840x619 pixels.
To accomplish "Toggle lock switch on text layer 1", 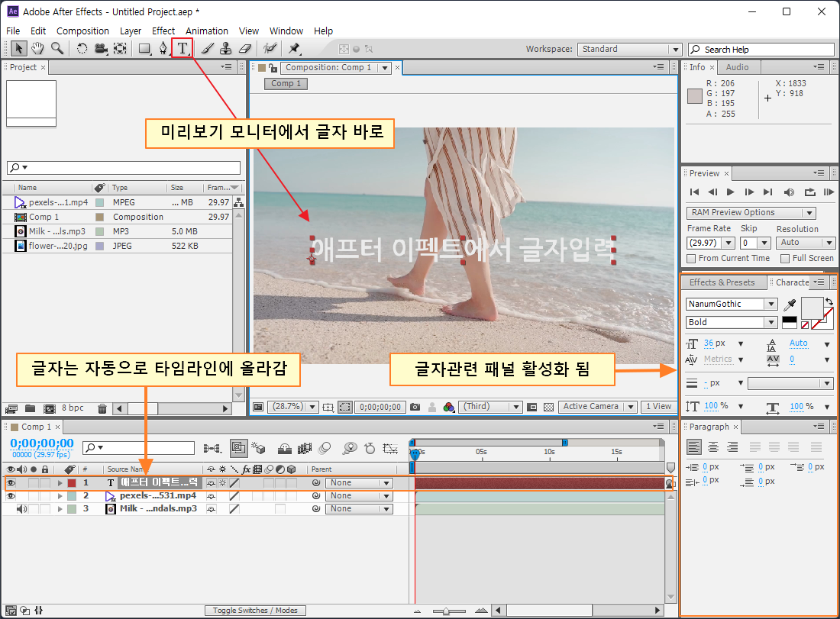I will [x=45, y=482].
